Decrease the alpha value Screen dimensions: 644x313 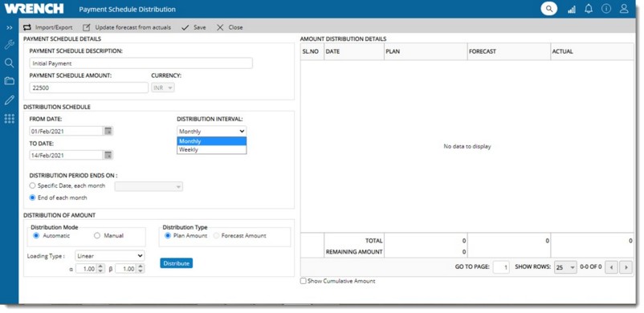(101, 271)
